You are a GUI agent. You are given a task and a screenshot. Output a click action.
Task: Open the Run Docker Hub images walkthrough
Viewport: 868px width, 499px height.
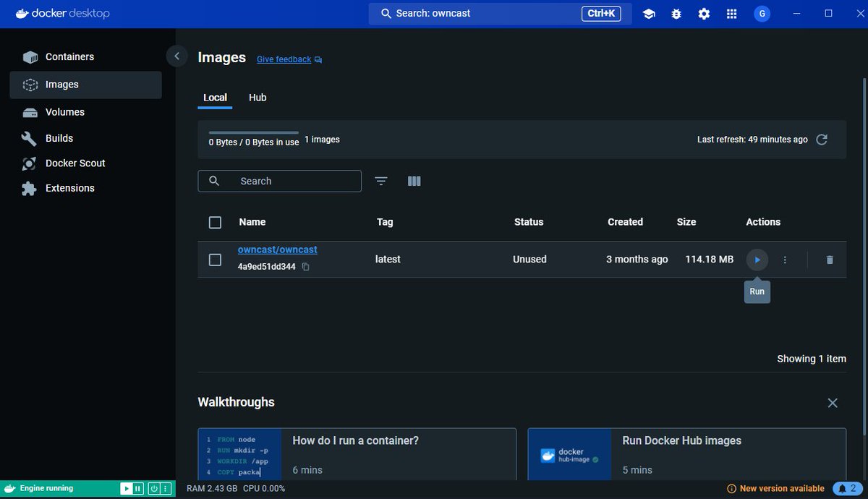(687, 454)
